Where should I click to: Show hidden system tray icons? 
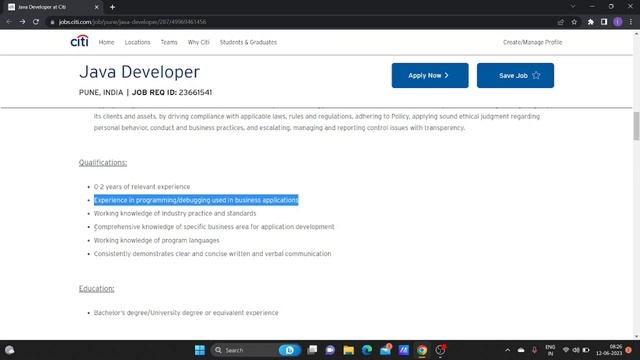(507, 350)
